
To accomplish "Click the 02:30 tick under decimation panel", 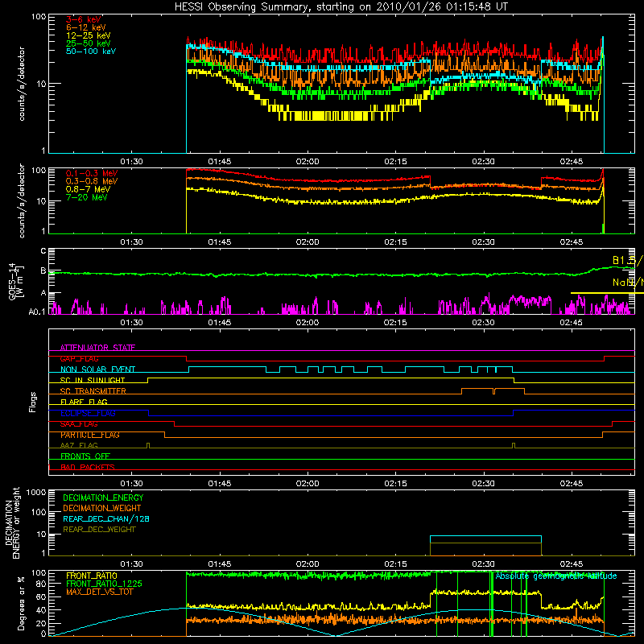I will pos(484,564).
